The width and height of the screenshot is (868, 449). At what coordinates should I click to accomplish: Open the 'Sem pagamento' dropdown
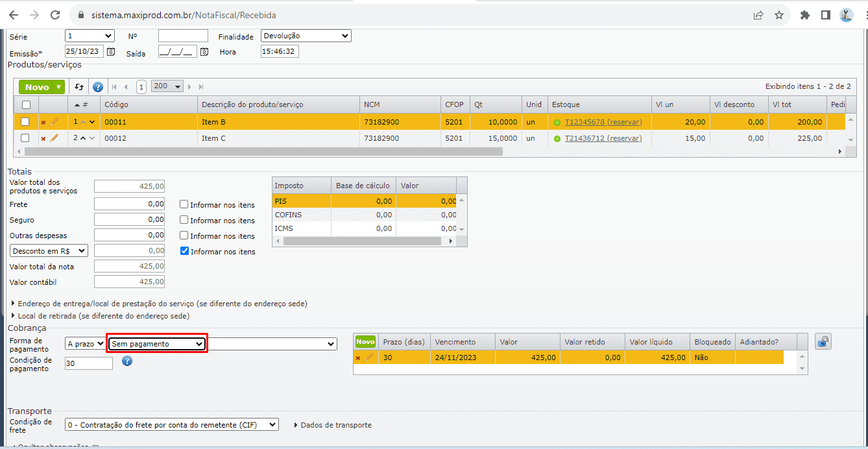click(157, 344)
